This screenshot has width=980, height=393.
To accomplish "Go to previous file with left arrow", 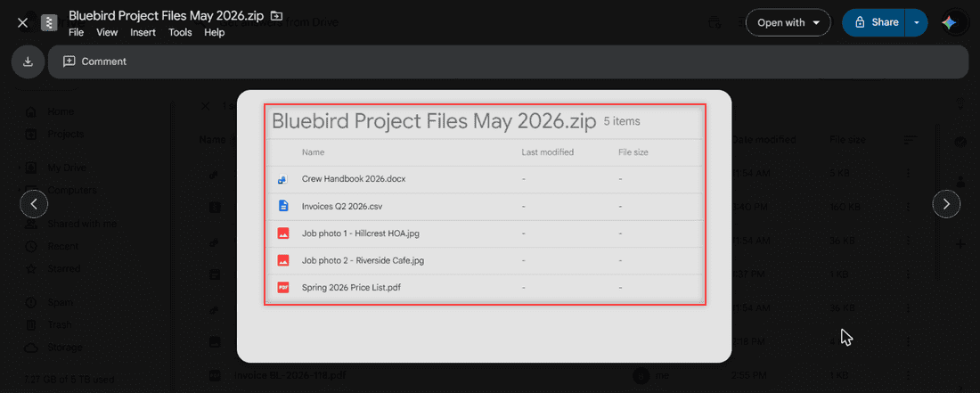I will (x=35, y=204).
